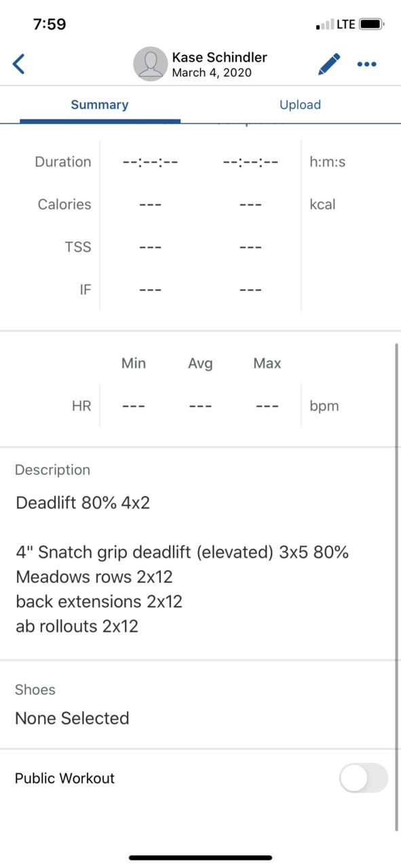Tap the vertical scrollbar on the right
Image resolution: width=401 pixels, height=868 pixels.
pos(396,587)
